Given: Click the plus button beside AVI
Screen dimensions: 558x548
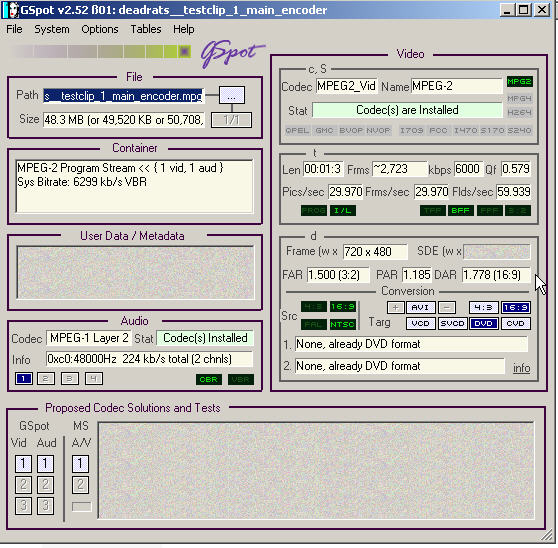Looking at the screenshot, I should pos(395,307).
